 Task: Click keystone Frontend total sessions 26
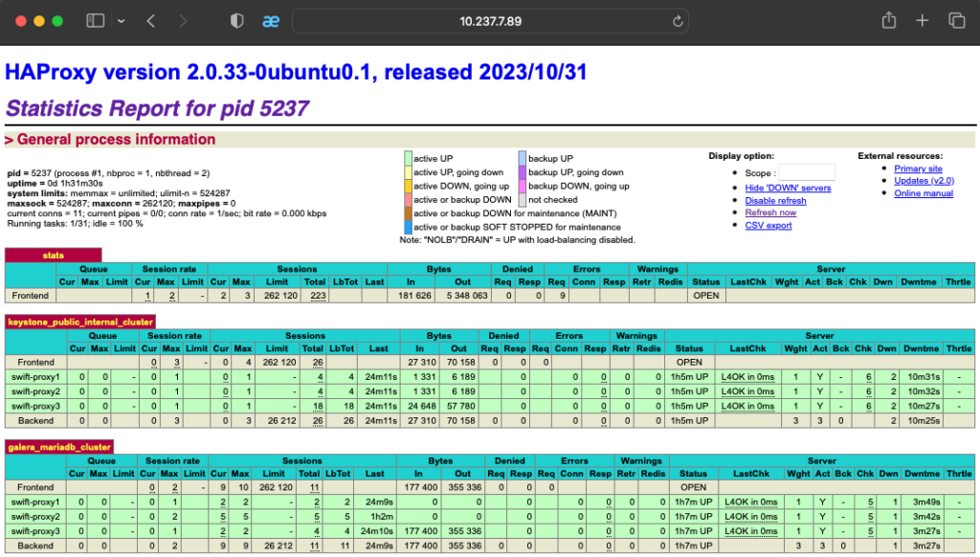(318, 362)
